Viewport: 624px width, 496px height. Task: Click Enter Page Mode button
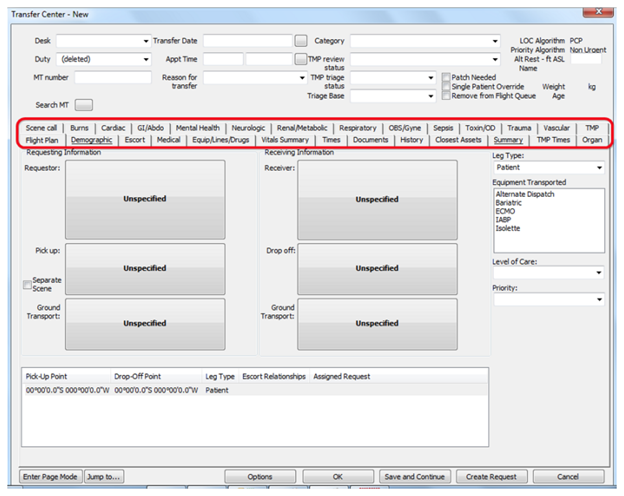[51, 476]
